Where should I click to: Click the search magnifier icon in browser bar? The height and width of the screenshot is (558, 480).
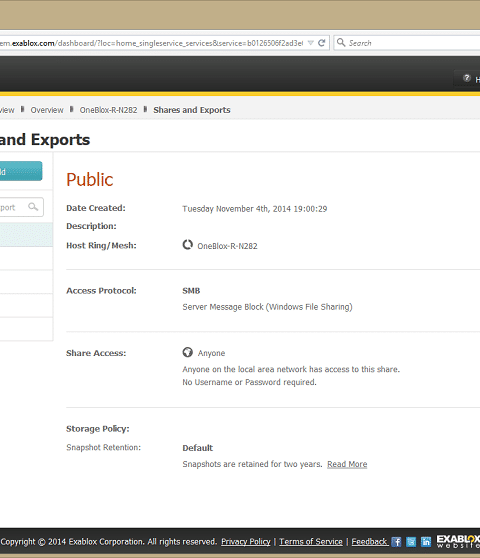pyautogui.click(x=341, y=43)
